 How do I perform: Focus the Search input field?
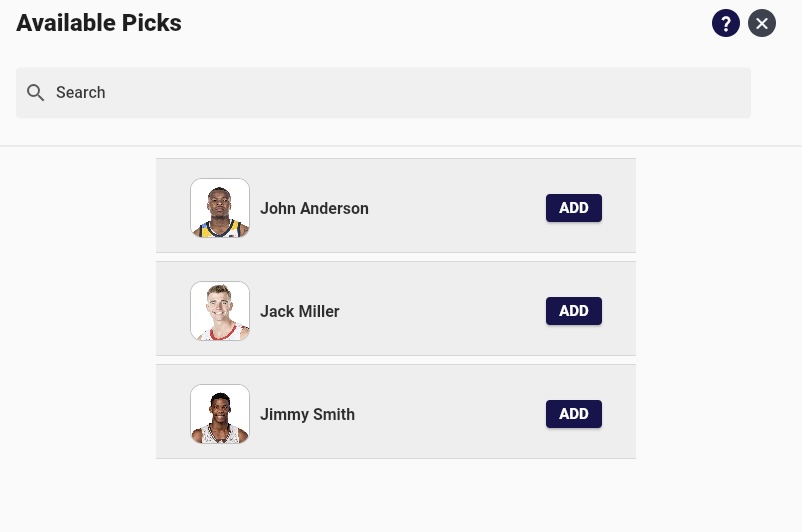(383, 93)
